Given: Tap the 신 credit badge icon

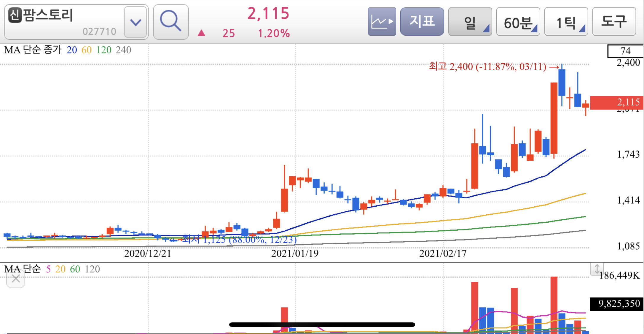Looking at the screenshot, I should pyautogui.click(x=15, y=15).
